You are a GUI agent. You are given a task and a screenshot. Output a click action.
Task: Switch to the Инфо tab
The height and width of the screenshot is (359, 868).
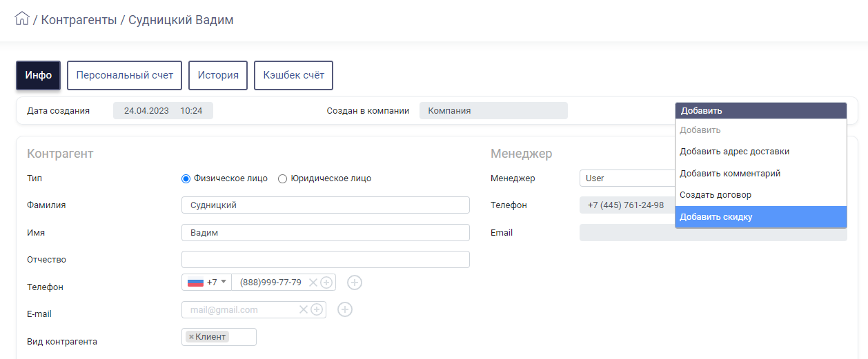point(39,75)
